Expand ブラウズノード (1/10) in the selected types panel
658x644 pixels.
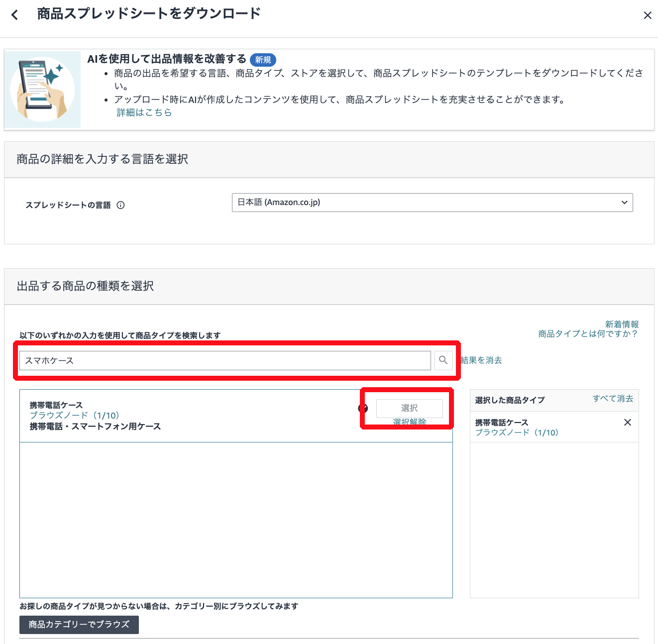[517, 432]
